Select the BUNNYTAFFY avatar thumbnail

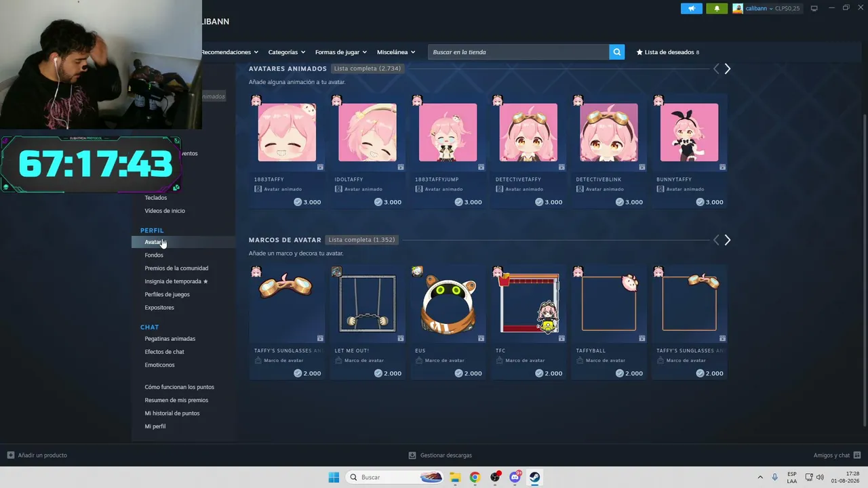pyautogui.click(x=689, y=133)
